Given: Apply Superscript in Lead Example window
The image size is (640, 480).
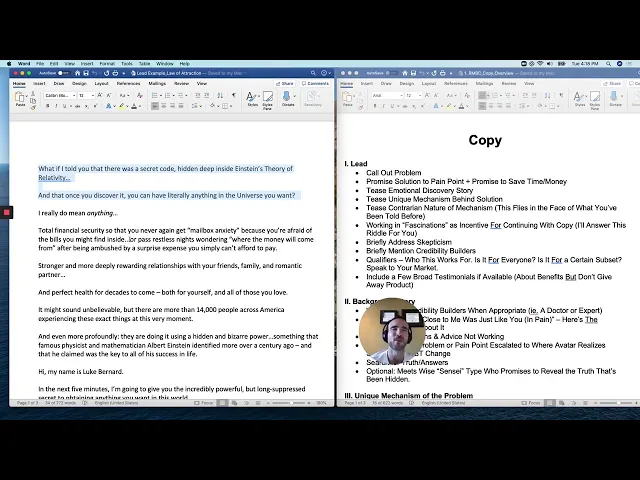Looking at the screenshot, I should point(95,106).
